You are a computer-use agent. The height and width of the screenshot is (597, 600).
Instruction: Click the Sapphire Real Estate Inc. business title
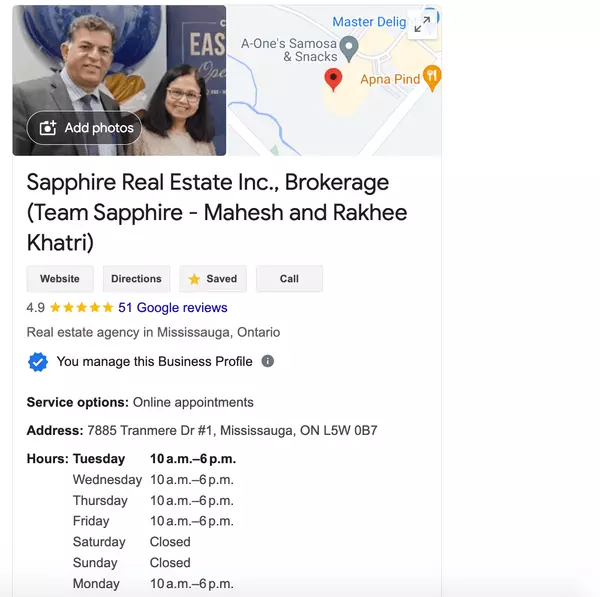pyautogui.click(x=217, y=212)
